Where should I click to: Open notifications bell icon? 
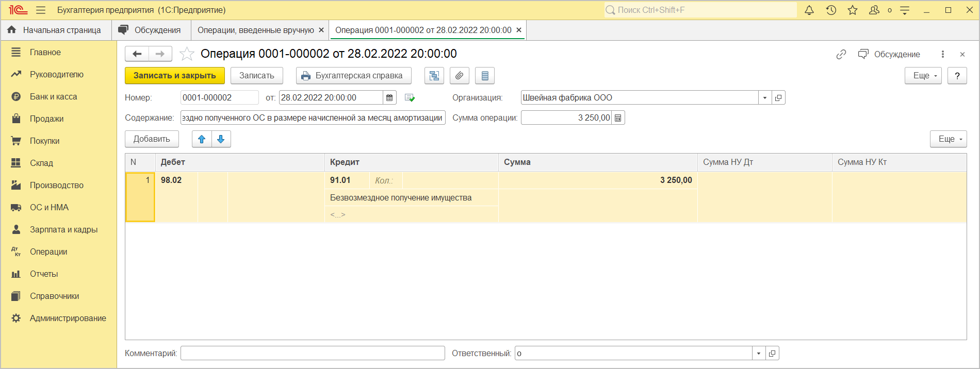coord(809,10)
